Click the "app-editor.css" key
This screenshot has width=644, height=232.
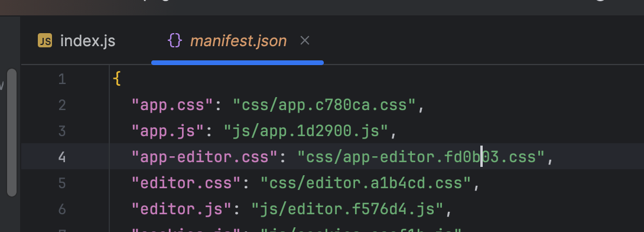205,157
